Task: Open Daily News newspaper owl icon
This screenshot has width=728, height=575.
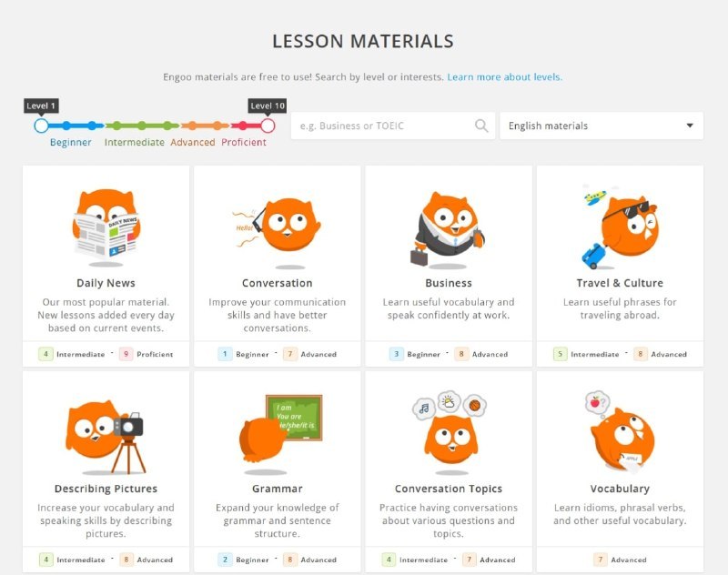Action: coord(106,226)
